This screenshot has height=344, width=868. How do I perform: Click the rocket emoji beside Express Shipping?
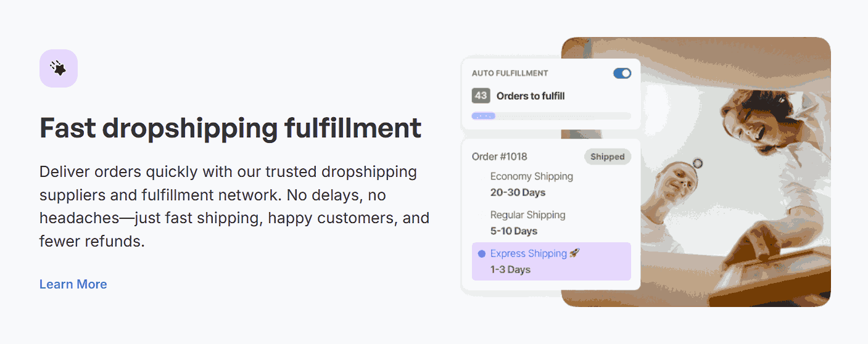(x=574, y=253)
